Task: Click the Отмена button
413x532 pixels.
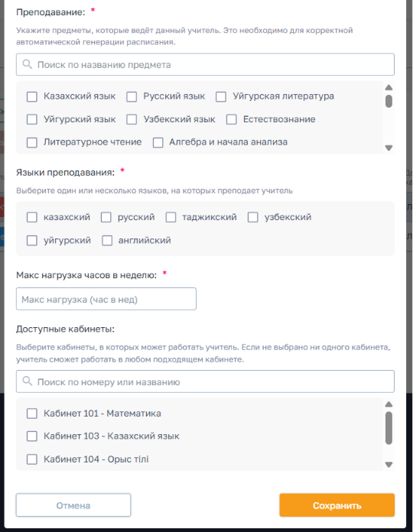Action: pos(73,505)
